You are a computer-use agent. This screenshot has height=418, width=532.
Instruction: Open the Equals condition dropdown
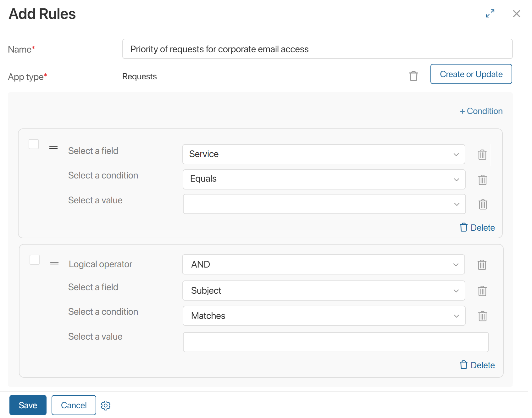tap(324, 179)
